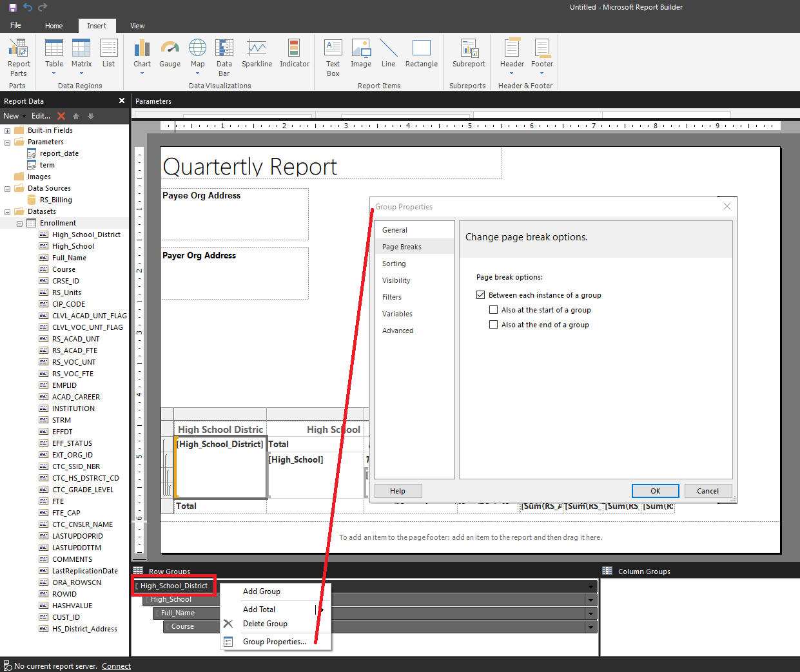This screenshot has width=800, height=672.
Task: Click the Undo arrow icon
Action: click(28, 8)
